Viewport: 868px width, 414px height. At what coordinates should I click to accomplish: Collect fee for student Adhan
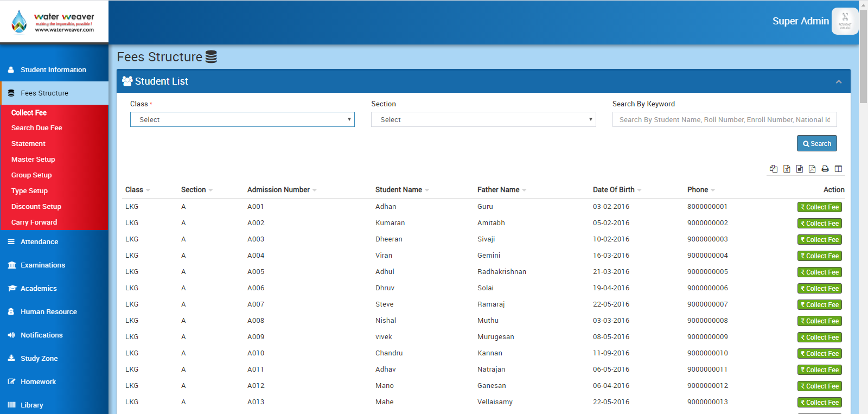(819, 207)
